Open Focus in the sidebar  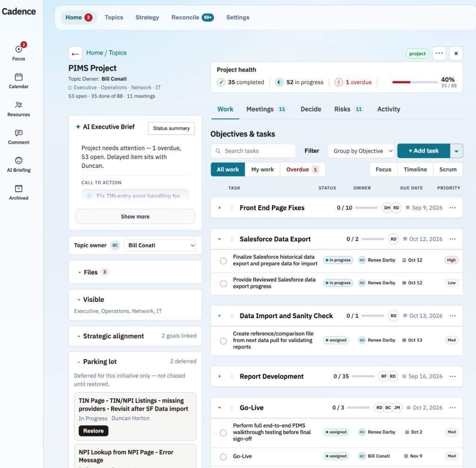pos(19,52)
